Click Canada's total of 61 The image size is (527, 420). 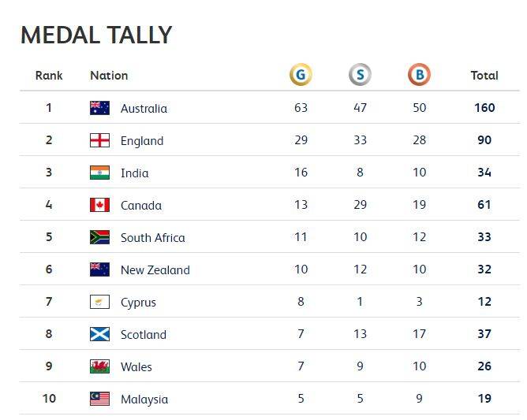484,204
